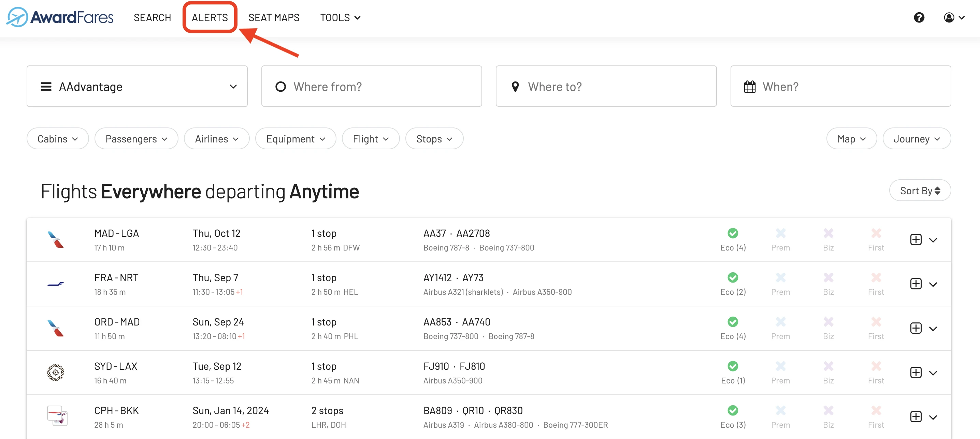Open the Stops filter dropdown
980x439 pixels.
pos(434,139)
